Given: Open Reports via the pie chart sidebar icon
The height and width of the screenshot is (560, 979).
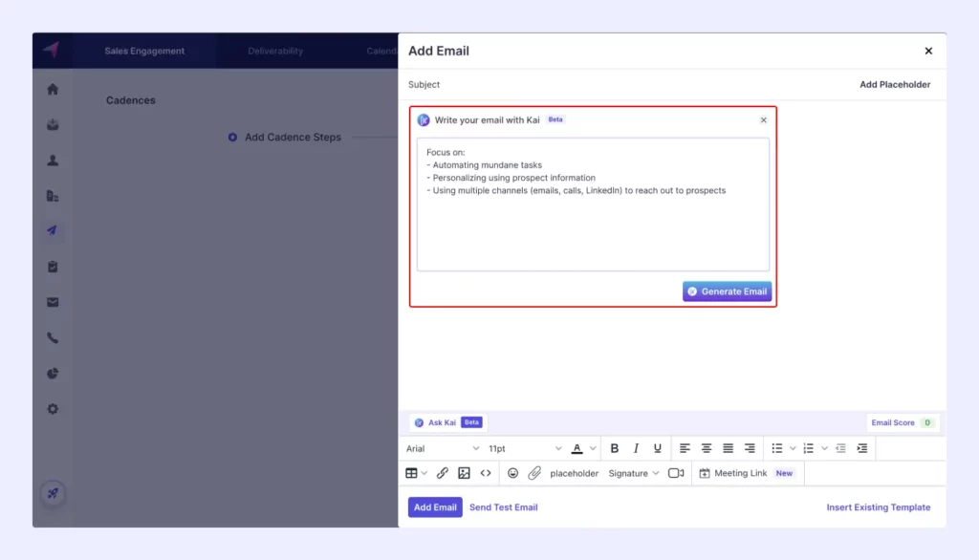Looking at the screenshot, I should click(53, 374).
